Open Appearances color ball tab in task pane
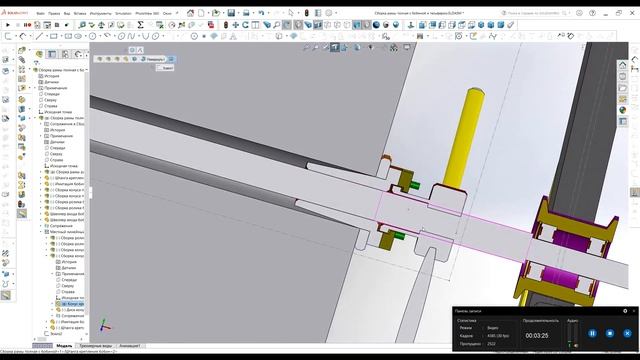 tap(622, 110)
